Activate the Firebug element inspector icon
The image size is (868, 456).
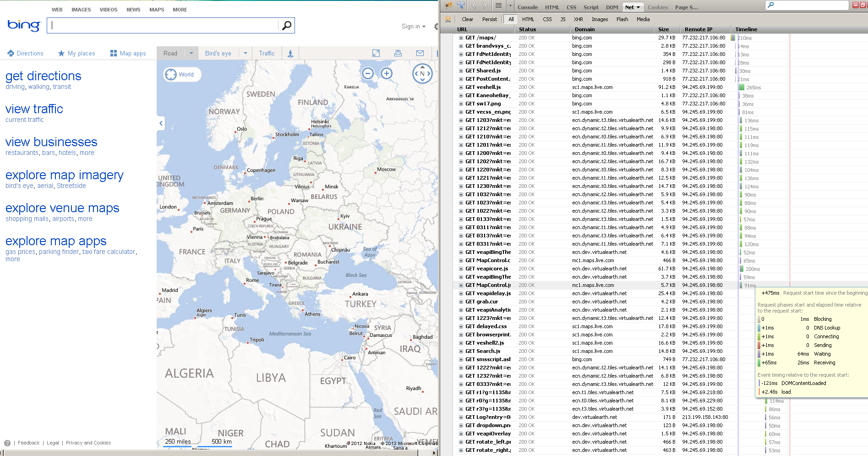461,6
